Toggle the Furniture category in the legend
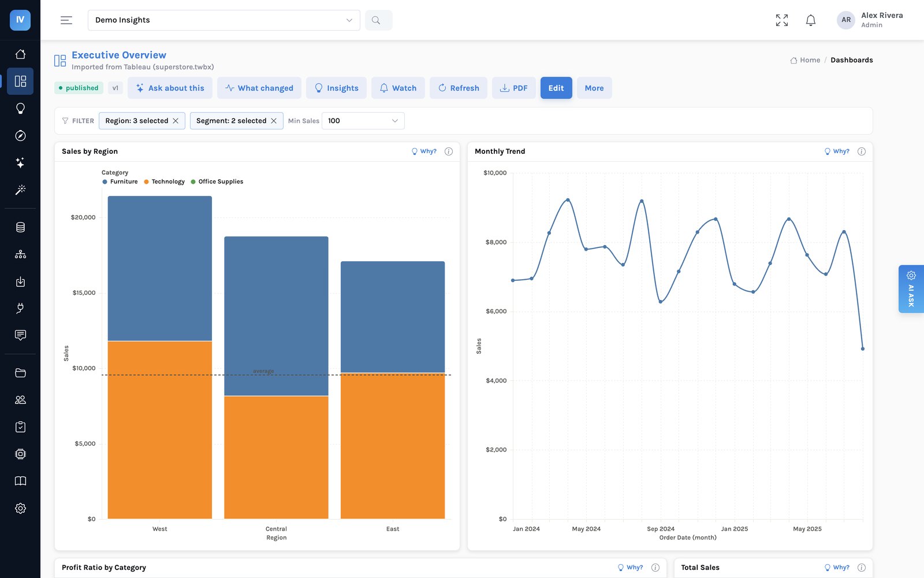The width and height of the screenshot is (924, 578). (x=120, y=181)
